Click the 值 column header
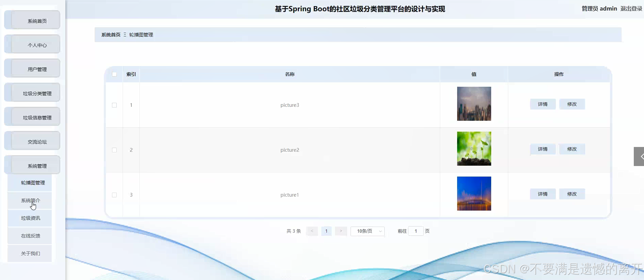 (x=474, y=74)
